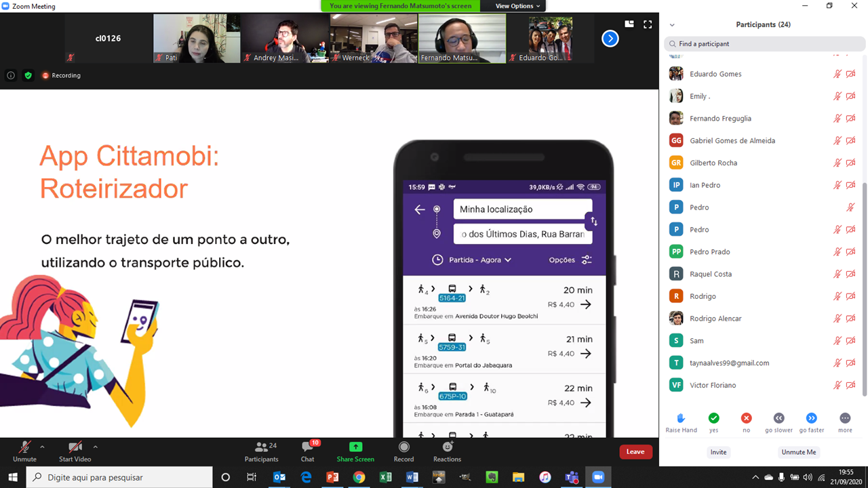Click the Unmute microphone button
The width and height of the screenshot is (868, 488).
(x=24, y=451)
